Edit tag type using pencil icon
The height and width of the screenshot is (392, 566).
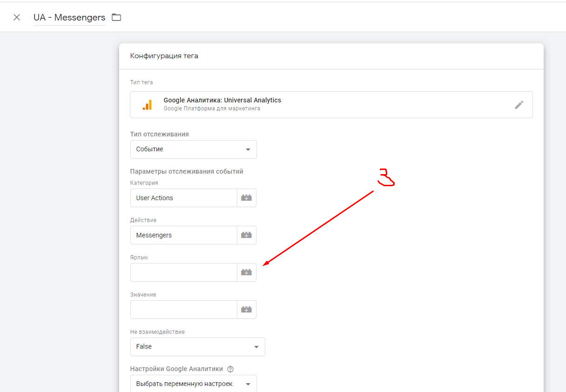pos(519,105)
